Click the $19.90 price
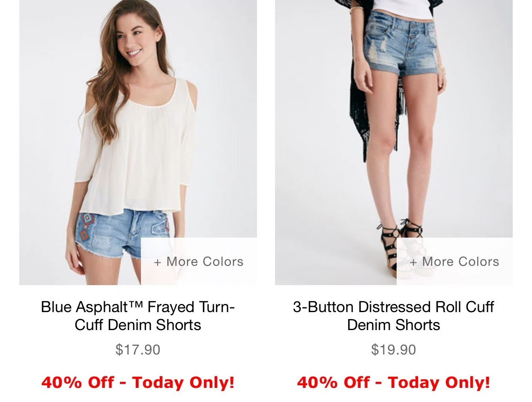The height and width of the screenshot is (402, 532). 394,349
